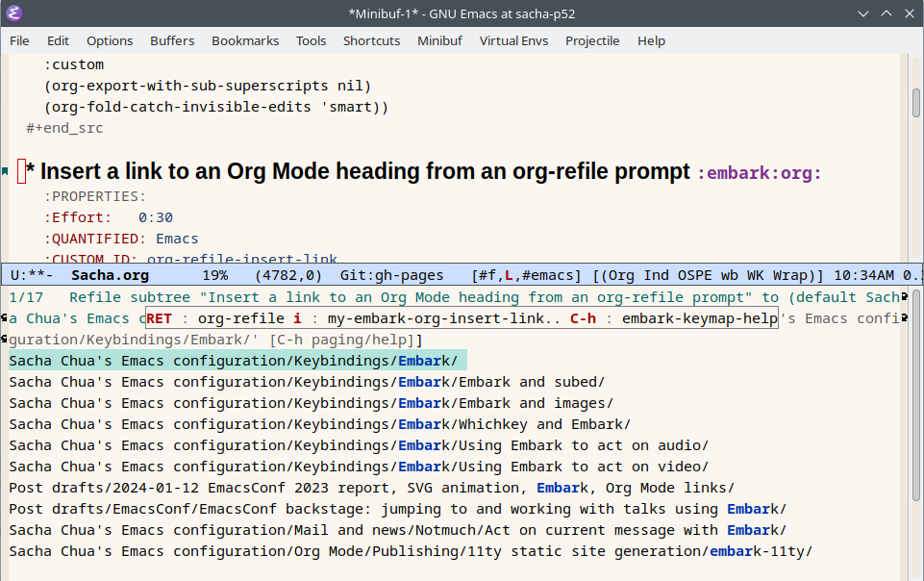Image resolution: width=924 pixels, height=581 pixels.
Task: Click the small bookmark fringe marker beside the heading
Action: 5,171
